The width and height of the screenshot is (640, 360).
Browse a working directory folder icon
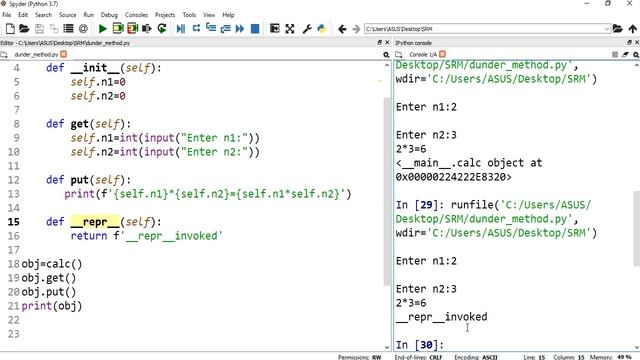coord(618,29)
